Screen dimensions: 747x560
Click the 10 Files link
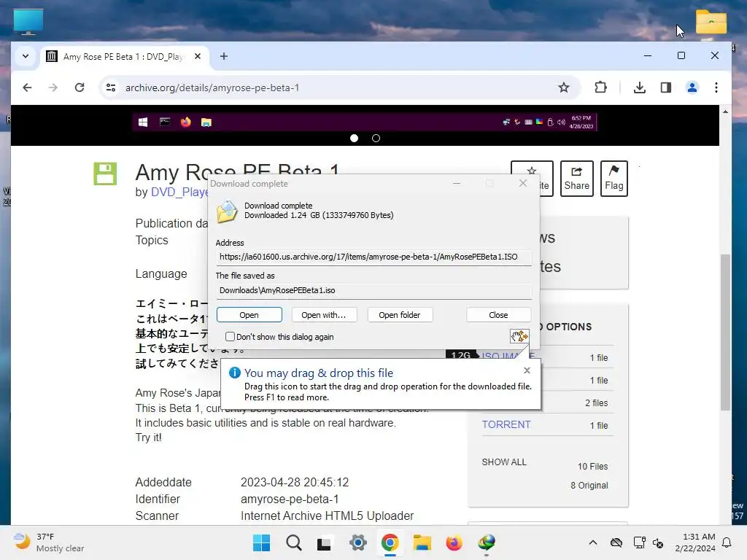pyautogui.click(x=592, y=466)
